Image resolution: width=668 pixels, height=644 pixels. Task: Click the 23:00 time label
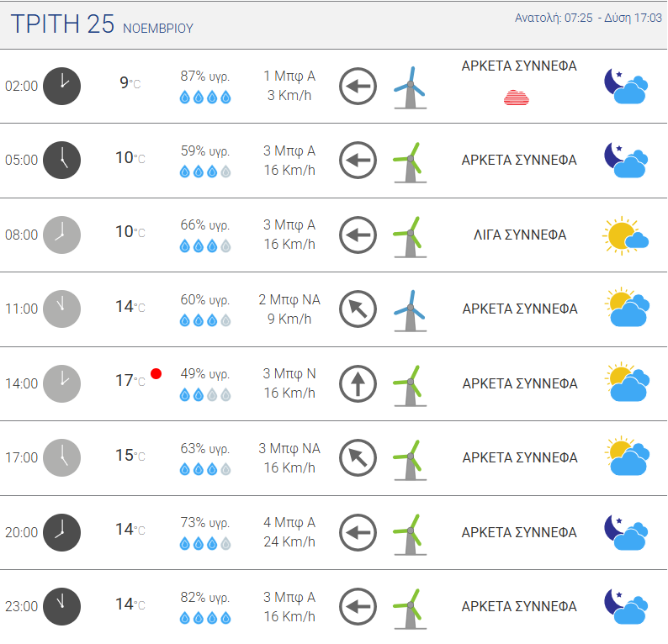(21, 606)
